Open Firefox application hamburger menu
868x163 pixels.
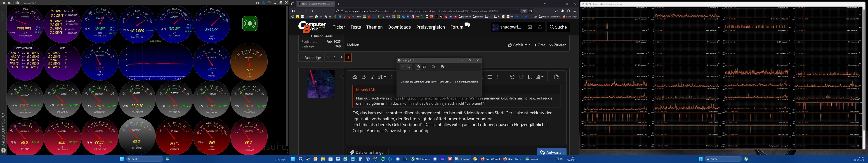(575, 11)
